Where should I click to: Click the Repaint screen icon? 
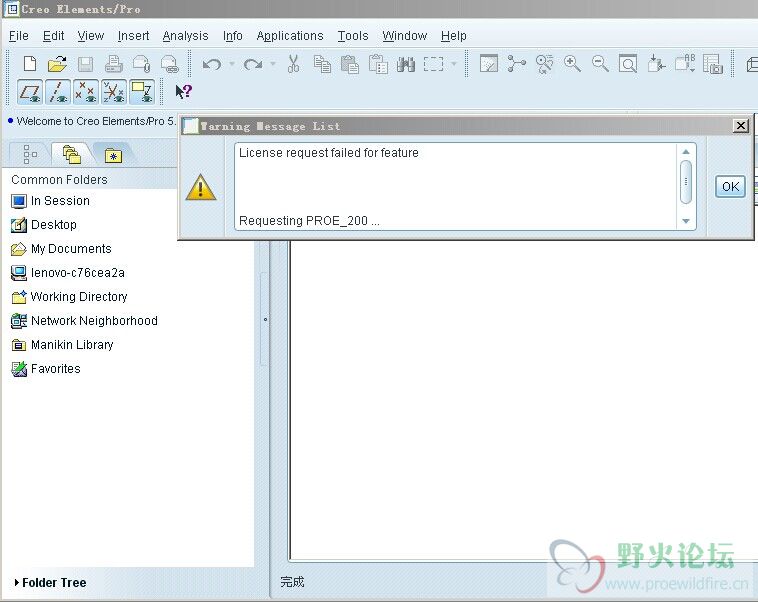(489, 64)
